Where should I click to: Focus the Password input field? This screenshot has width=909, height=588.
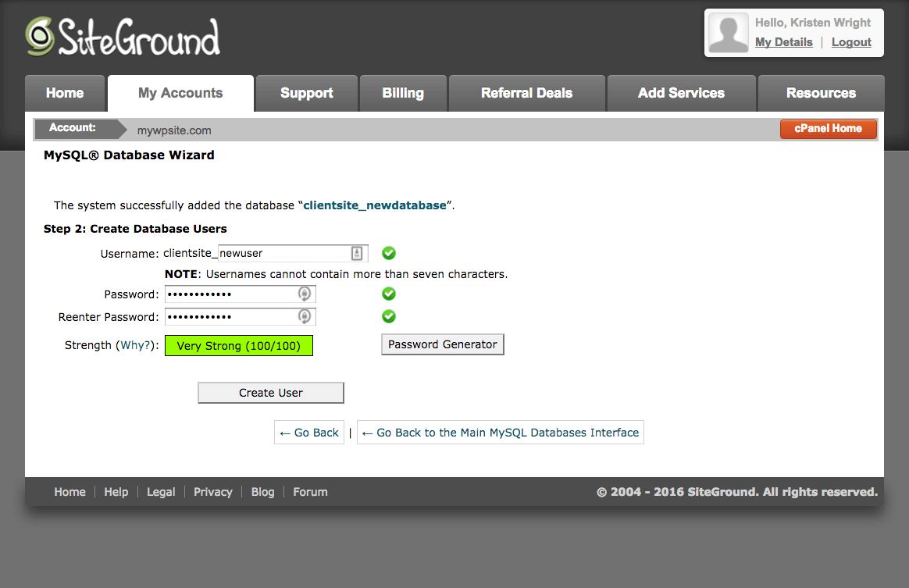click(x=241, y=294)
